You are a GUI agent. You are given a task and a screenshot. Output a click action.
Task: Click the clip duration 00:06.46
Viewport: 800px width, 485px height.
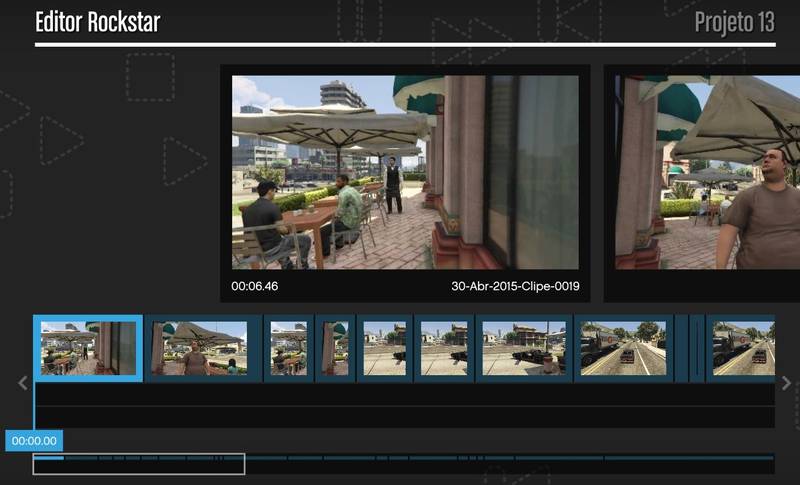(x=255, y=286)
